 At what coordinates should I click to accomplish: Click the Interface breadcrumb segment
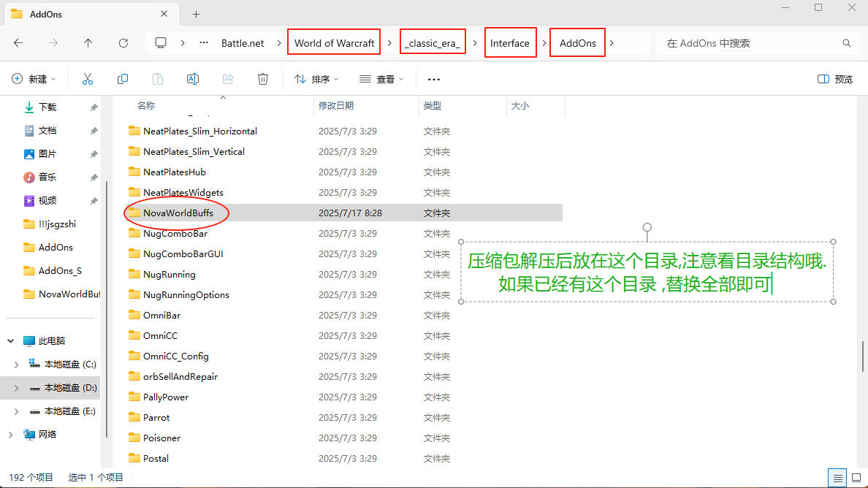[509, 43]
